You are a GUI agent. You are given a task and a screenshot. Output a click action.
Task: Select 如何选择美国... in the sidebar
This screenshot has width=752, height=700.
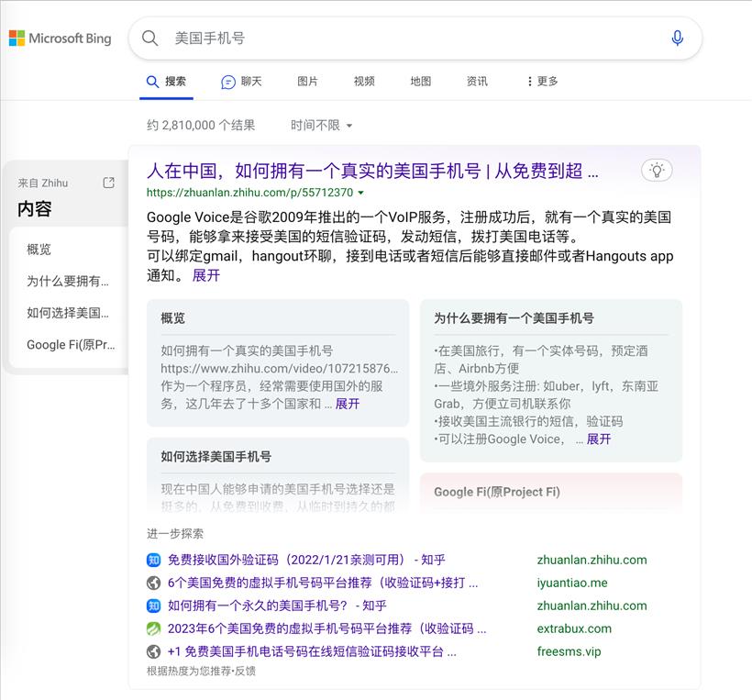68,313
